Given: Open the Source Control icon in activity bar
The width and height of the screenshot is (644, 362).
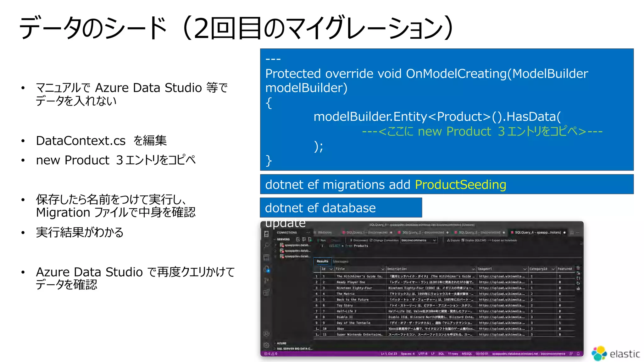Looking at the screenshot, I should coord(266,280).
